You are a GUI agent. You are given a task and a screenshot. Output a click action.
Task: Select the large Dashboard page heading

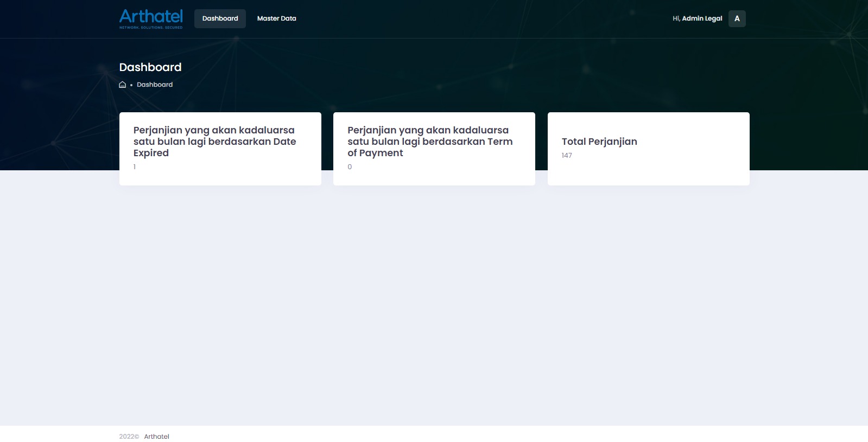point(150,67)
